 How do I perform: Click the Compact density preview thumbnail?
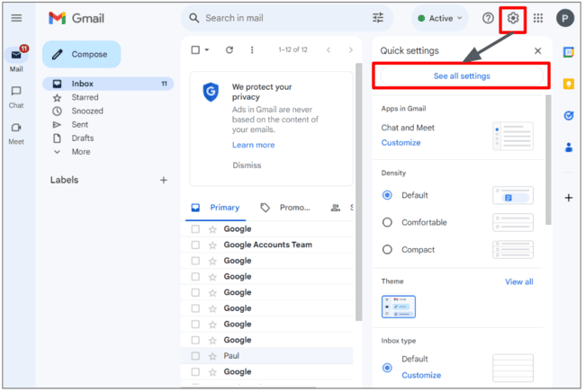pos(513,250)
